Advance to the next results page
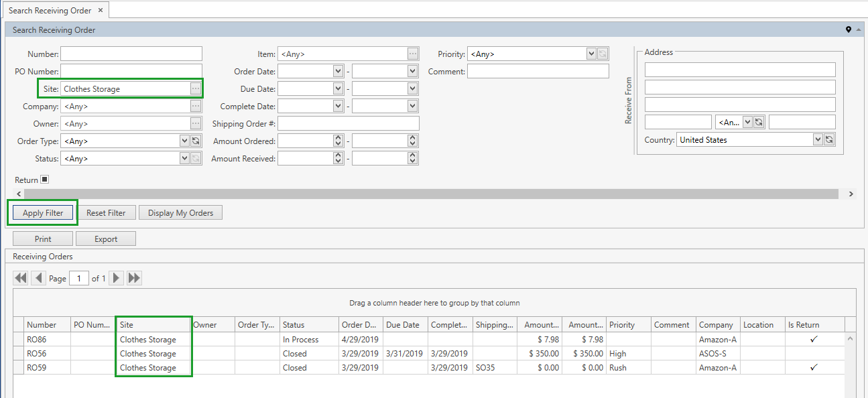This screenshot has width=868, height=398. (116, 277)
